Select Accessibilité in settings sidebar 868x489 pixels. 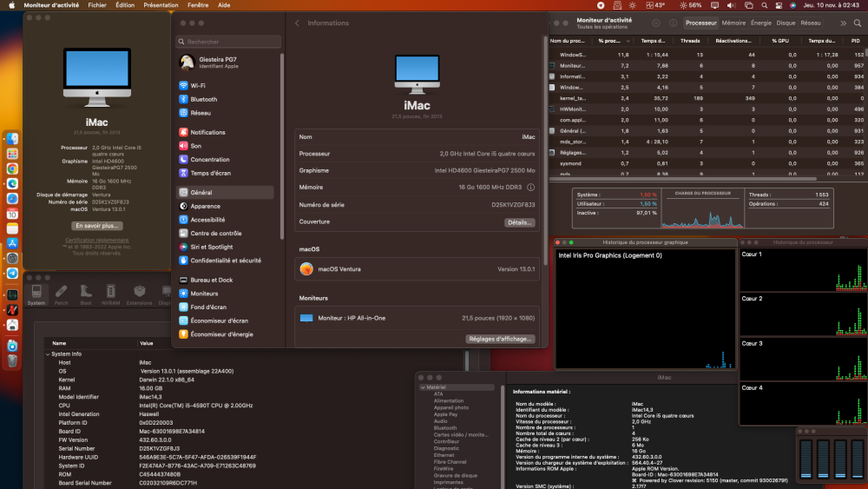pyautogui.click(x=227, y=220)
